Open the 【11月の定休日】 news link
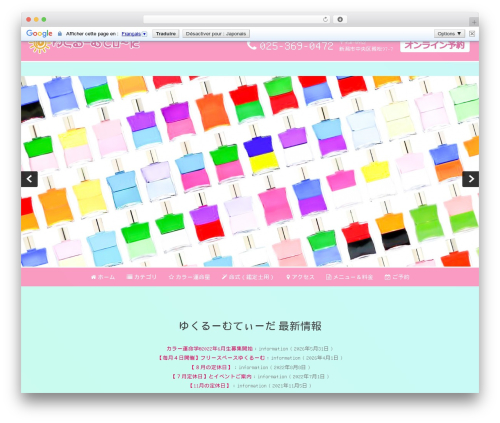 [209, 386]
